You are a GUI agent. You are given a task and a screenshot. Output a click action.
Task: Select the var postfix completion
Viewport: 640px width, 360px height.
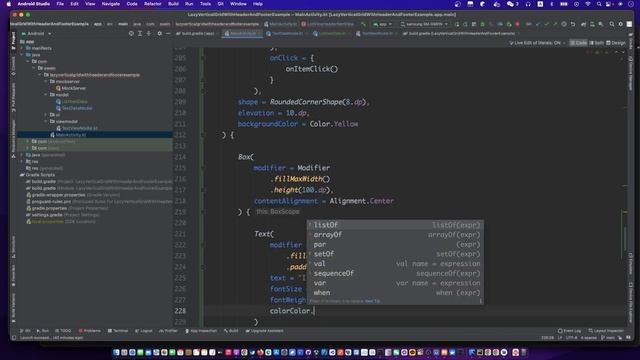[x=395, y=283]
